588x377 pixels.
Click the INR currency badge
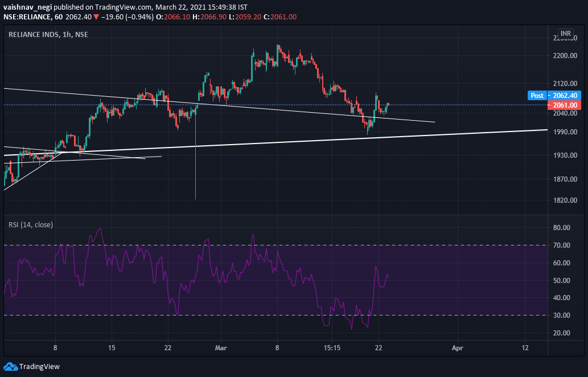565,34
